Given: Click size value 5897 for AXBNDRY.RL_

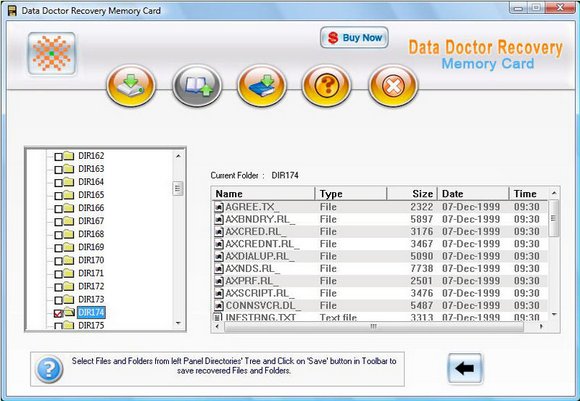Looking at the screenshot, I should click(421, 219).
